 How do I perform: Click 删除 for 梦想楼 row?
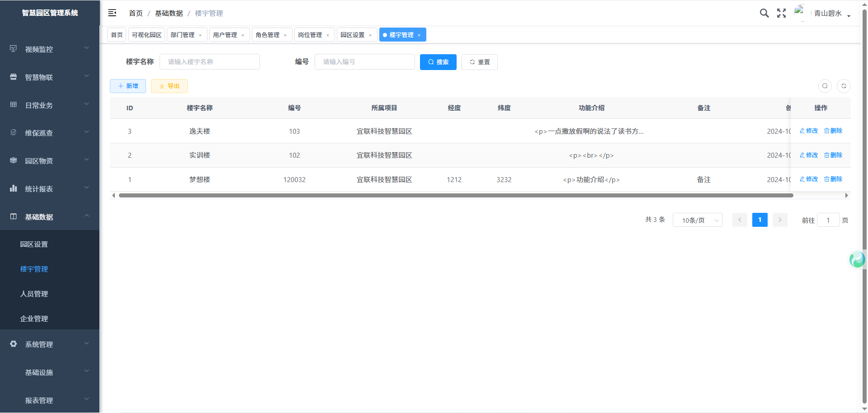pos(833,179)
